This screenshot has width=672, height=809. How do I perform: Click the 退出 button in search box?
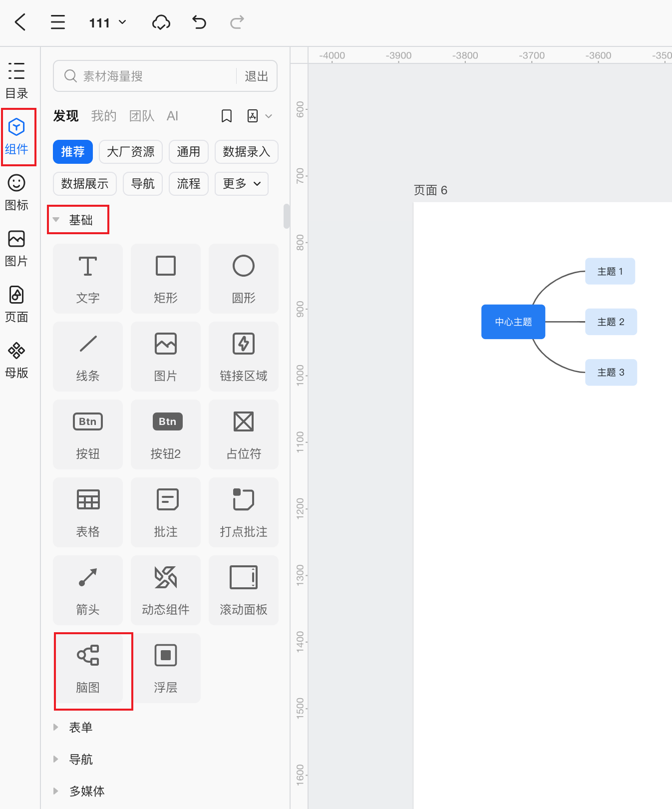tap(257, 76)
